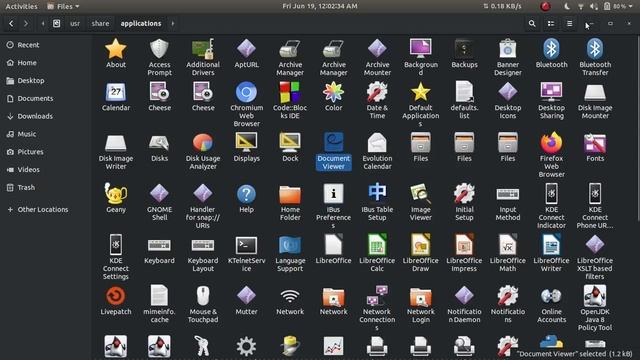Image resolution: width=640 pixels, height=360 pixels.
Task: Select the Disk Usage Analyzer icon
Action: tap(203, 143)
